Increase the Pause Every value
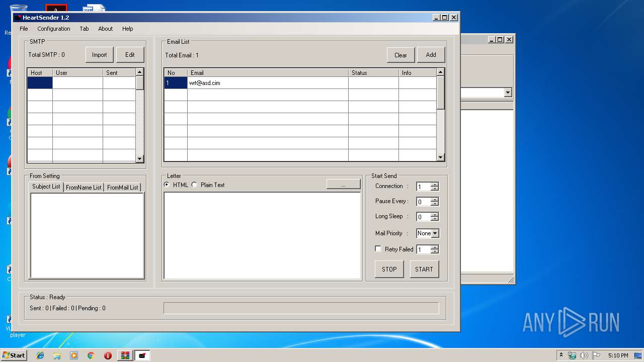Viewport: 644px width, 362px height. click(435, 200)
